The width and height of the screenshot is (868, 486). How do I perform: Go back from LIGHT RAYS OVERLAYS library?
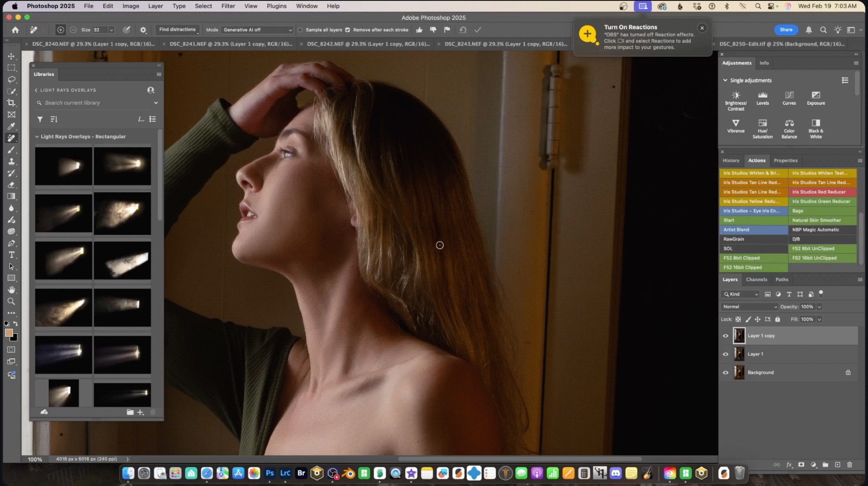(36, 90)
